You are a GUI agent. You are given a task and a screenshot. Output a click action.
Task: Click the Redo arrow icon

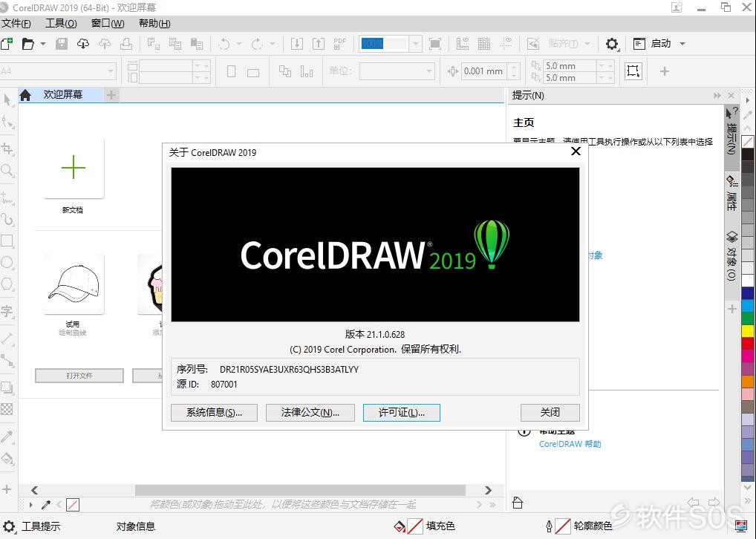[x=257, y=44]
